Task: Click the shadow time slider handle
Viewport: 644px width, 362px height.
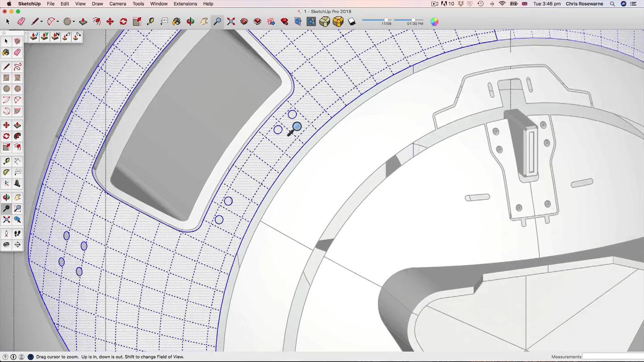Action: pyautogui.click(x=413, y=20)
